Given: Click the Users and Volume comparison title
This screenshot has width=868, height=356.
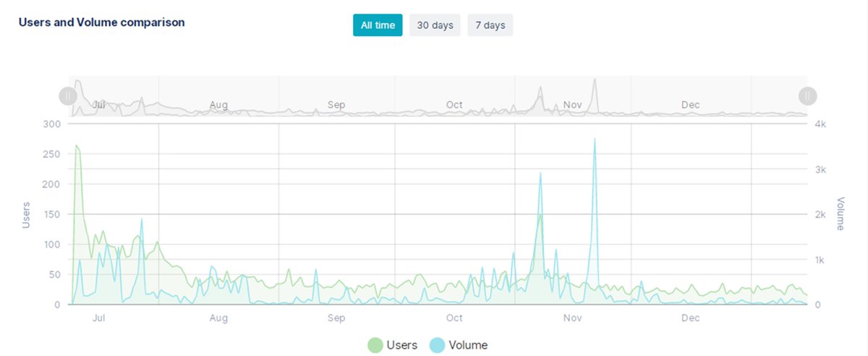Looking at the screenshot, I should coord(101,22).
